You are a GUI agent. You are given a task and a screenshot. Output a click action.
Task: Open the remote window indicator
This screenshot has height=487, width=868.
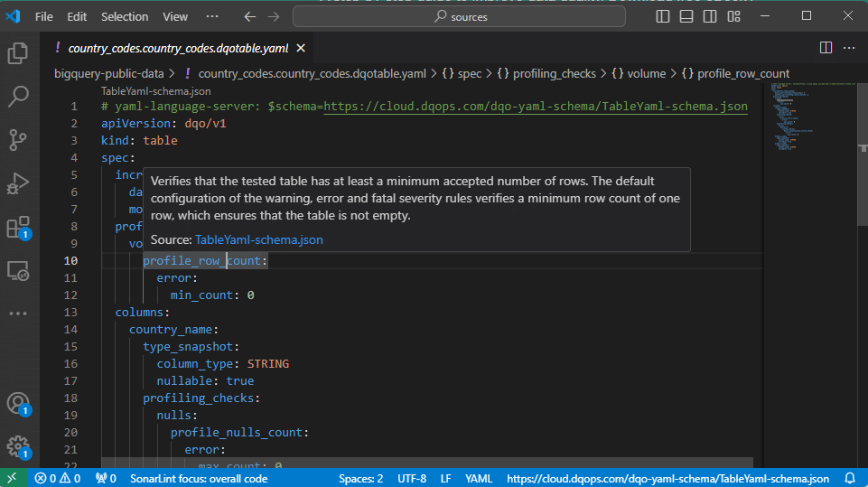pos(13,478)
